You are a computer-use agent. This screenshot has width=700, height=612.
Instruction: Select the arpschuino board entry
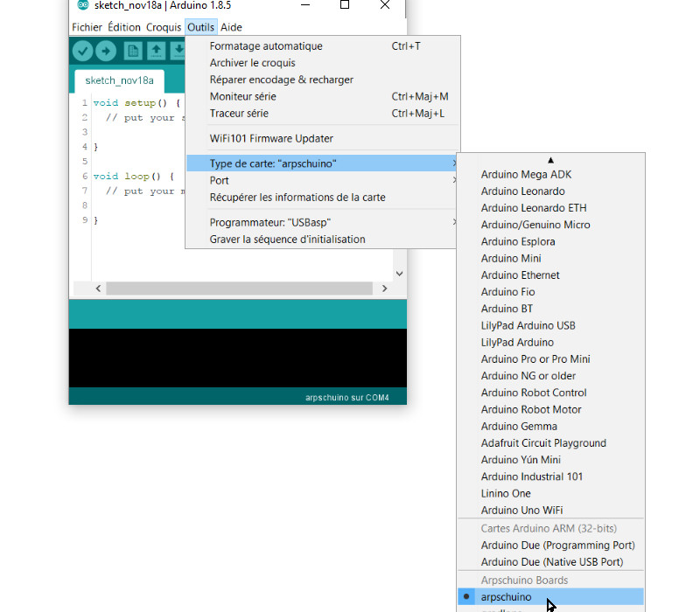[x=551, y=597]
